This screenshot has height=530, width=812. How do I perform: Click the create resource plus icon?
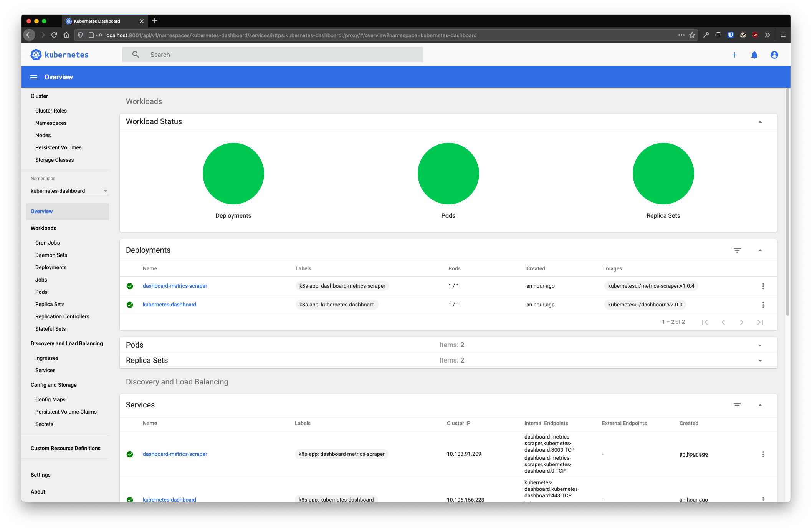(x=734, y=55)
